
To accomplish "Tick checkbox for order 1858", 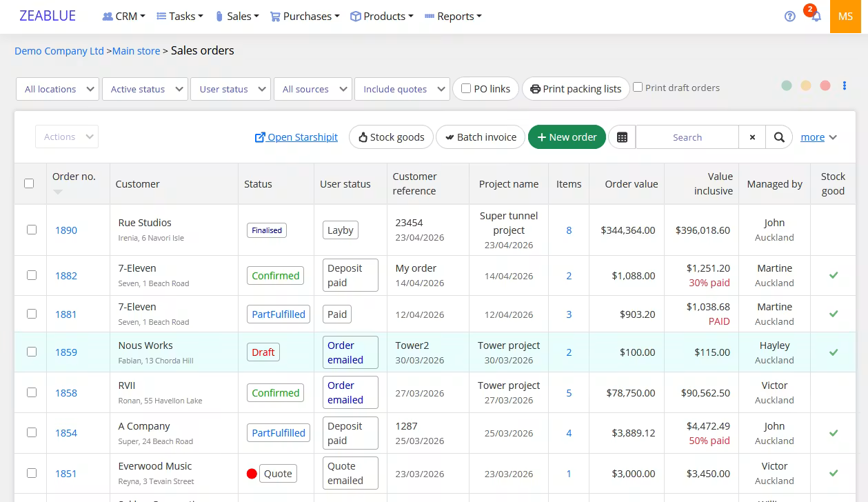I will coord(32,392).
